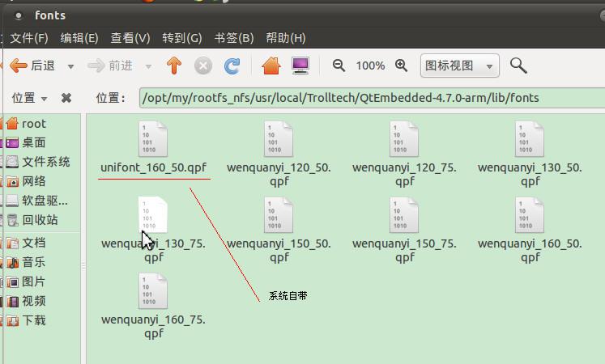
Task: Open the 书签(B) menu
Action: (234, 38)
